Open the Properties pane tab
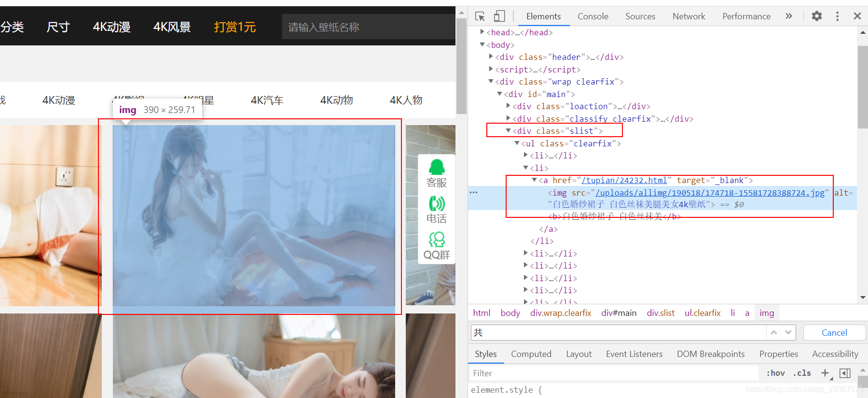This screenshot has width=868, height=398. tap(779, 354)
